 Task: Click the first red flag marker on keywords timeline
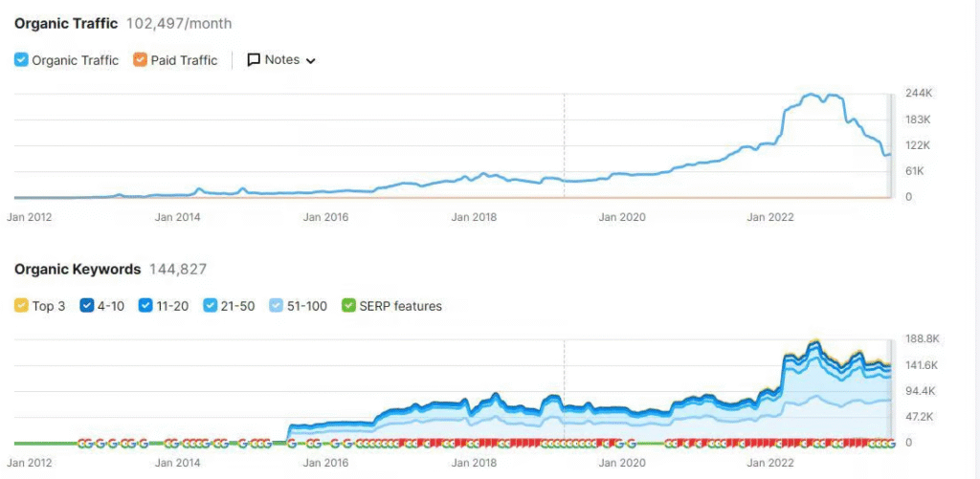tap(402, 444)
